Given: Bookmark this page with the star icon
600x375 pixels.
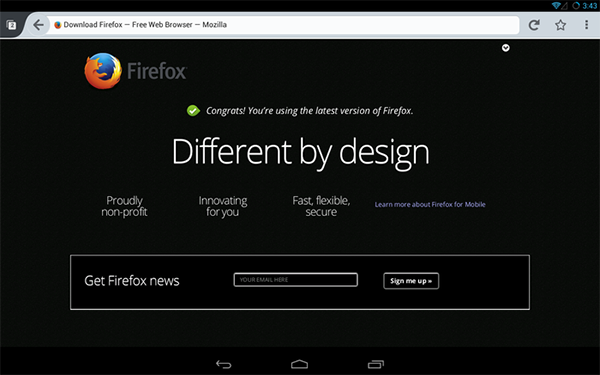Looking at the screenshot, I should (561, 25).
